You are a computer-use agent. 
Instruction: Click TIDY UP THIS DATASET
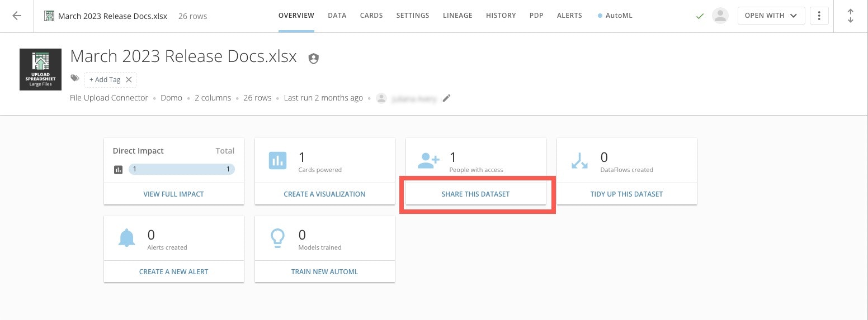point(627,194)
